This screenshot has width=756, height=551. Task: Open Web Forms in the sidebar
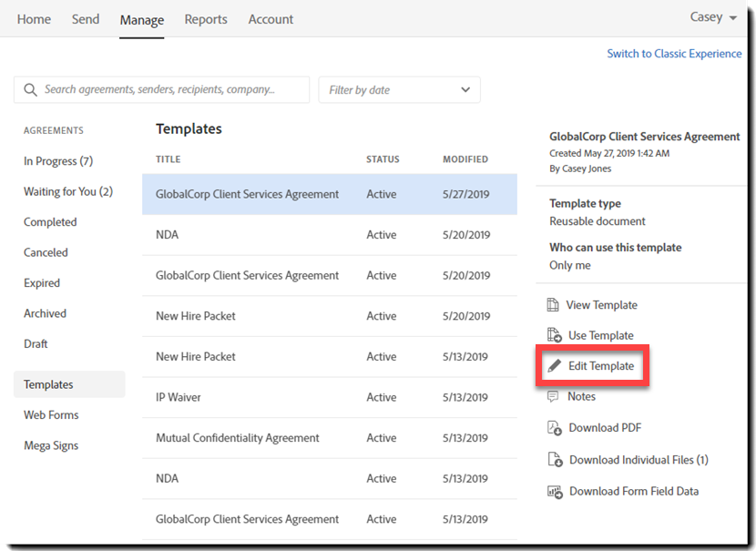51,414
